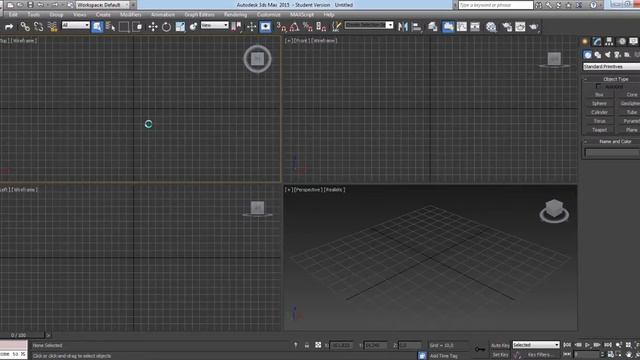Open the Tools menu
The height and width of the screenshot is (360, 640).
pos(33,15)
